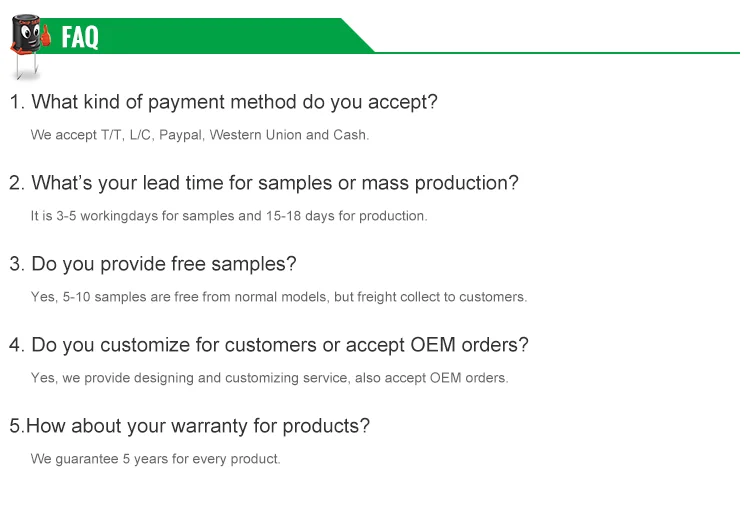Click the answer about 3-5 workingdays lead time

tap(229, 215)
